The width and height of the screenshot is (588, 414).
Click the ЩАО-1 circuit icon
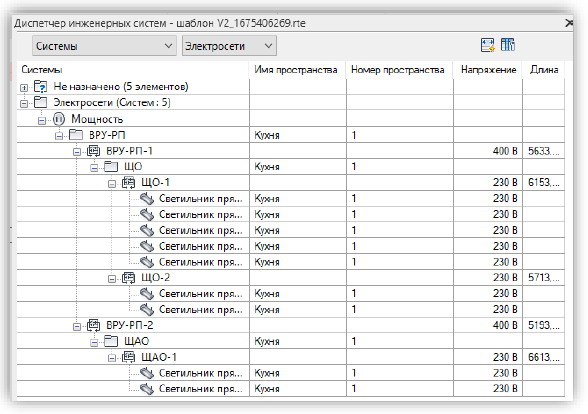pos(129,357)
